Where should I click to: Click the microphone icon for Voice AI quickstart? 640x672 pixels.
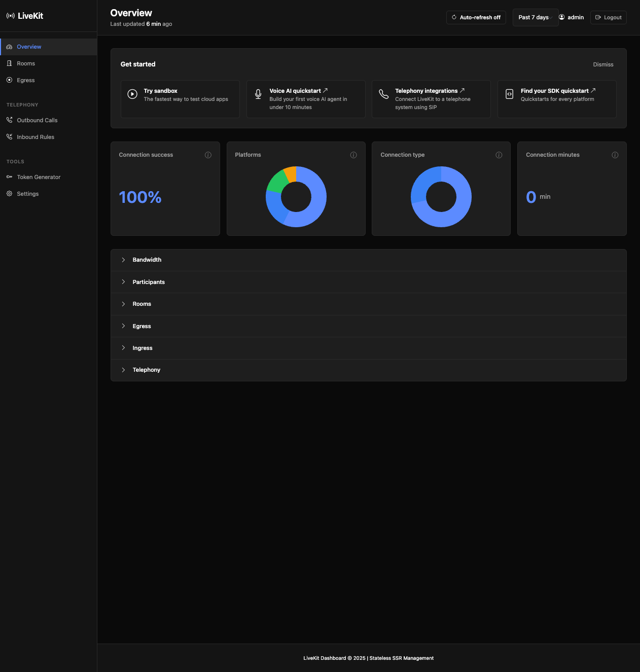[x=258, y=94]
